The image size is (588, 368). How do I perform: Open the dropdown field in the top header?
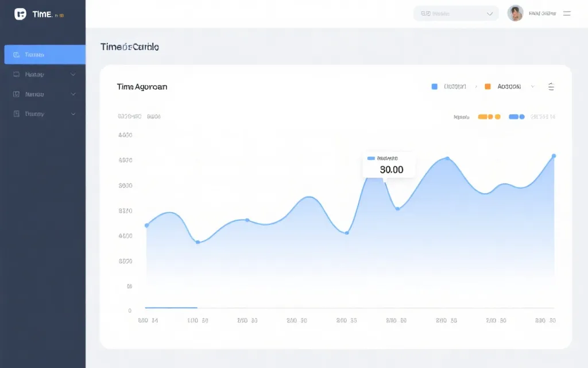click(x=456, y=13)
